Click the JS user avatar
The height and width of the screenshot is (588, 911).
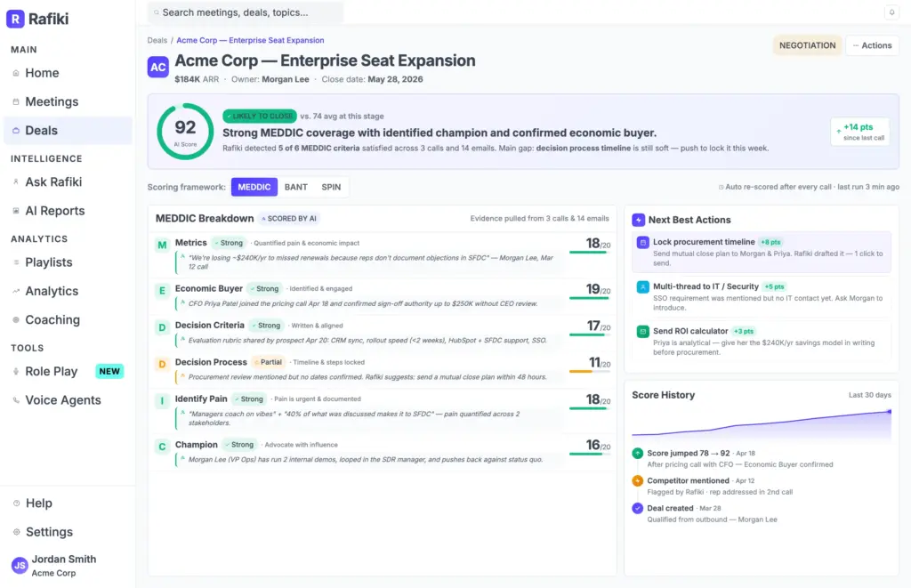click(20, 566)
